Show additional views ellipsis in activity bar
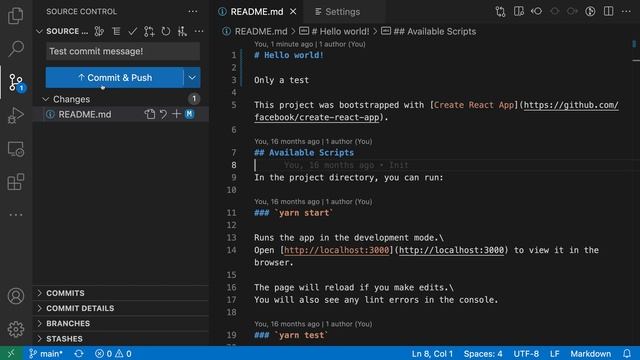This screenshot has width=640, height=360. click(x=16, y=215)
